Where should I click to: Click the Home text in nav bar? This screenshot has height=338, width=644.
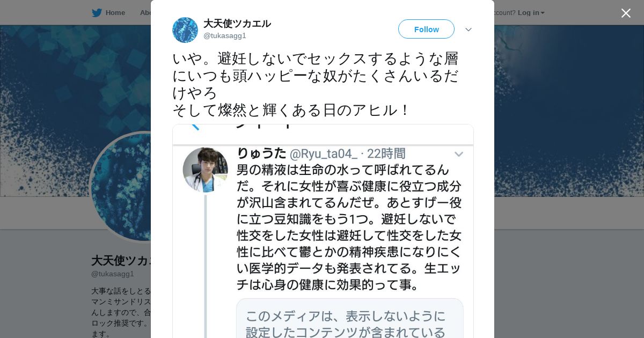coord(115,13)
